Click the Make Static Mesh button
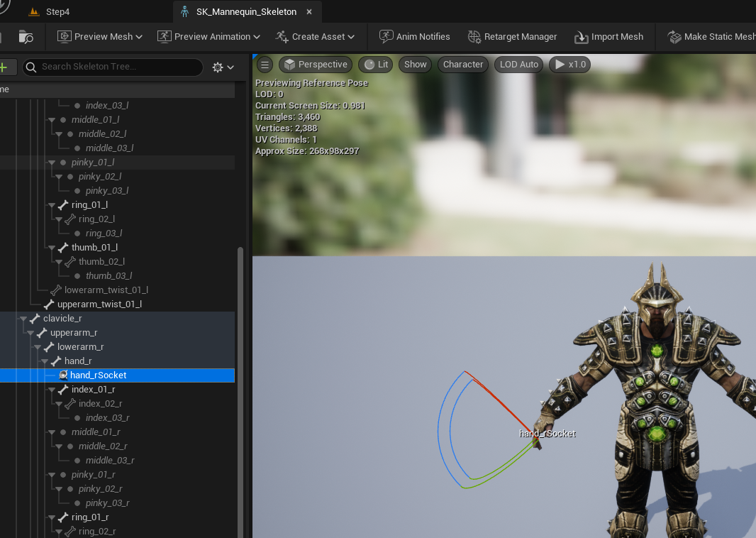The height and width of the screenshot is (538, 756). (x=711, y=37)
